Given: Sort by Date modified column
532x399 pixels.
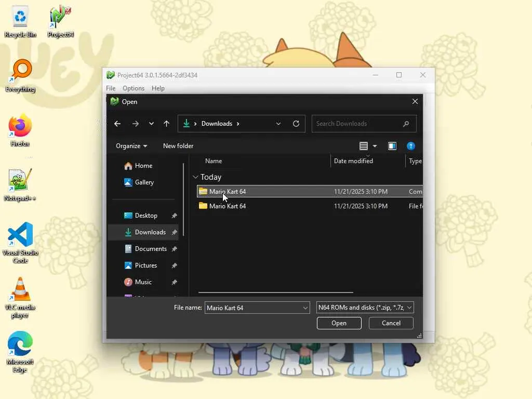Looking at the screenshot, I should pyautogui.click(x=353, y=161).
